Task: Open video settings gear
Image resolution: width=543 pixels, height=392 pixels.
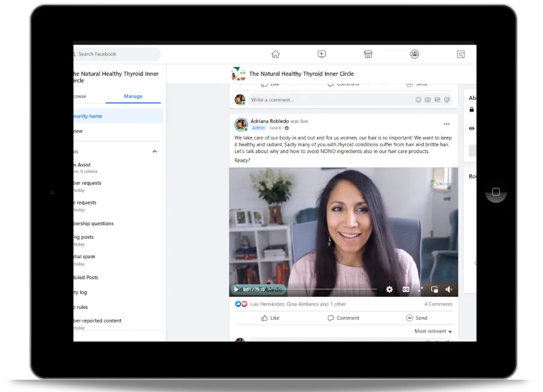Action: point(389,289)
